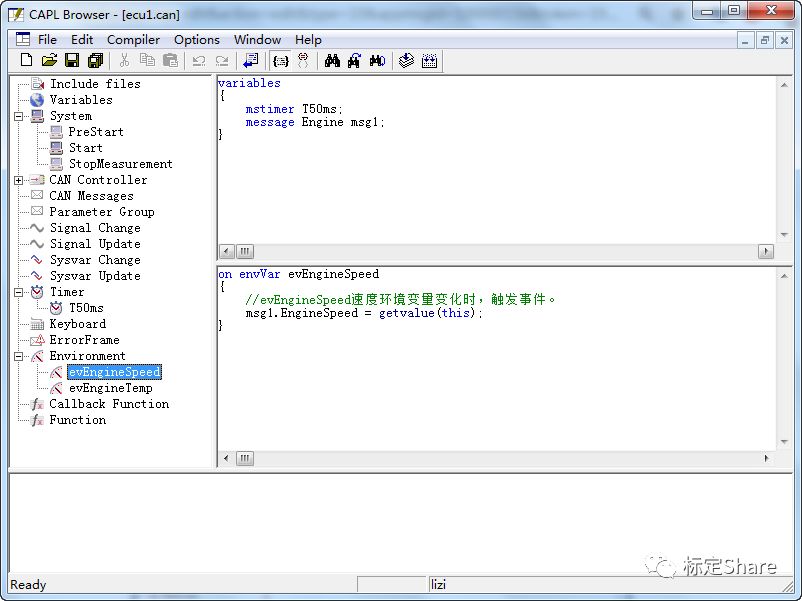Select evEngineTemp environment variable
802x601 pixels.
[110, 388]
